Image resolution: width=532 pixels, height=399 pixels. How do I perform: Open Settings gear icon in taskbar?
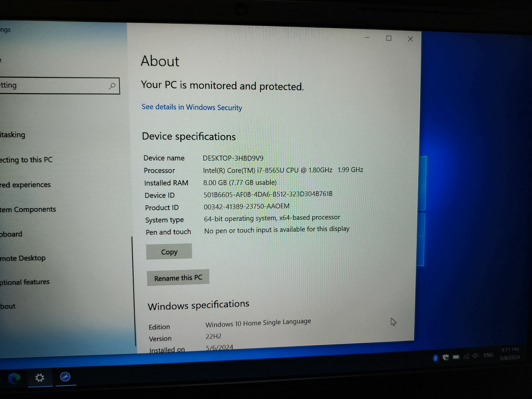(40, 378)
